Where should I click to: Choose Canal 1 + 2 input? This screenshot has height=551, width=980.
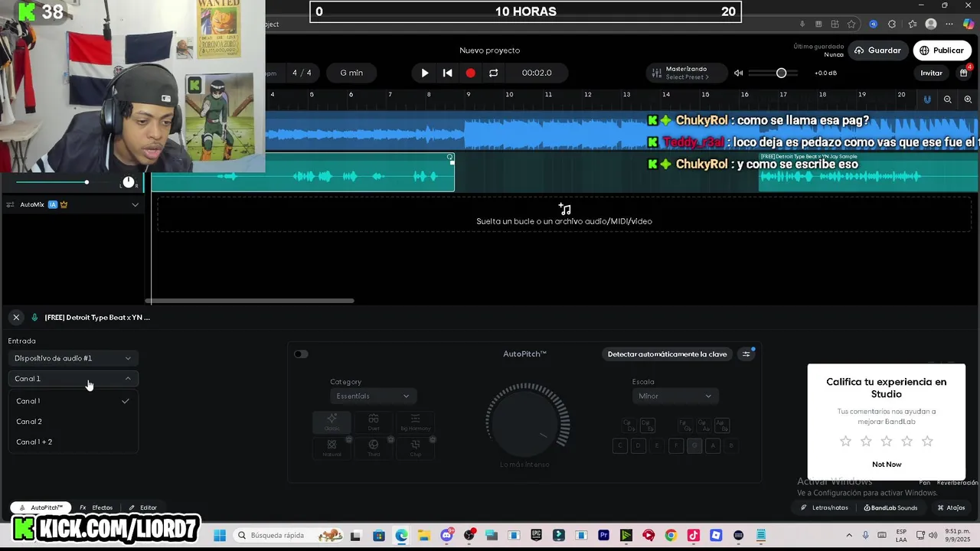pos(73,442)
